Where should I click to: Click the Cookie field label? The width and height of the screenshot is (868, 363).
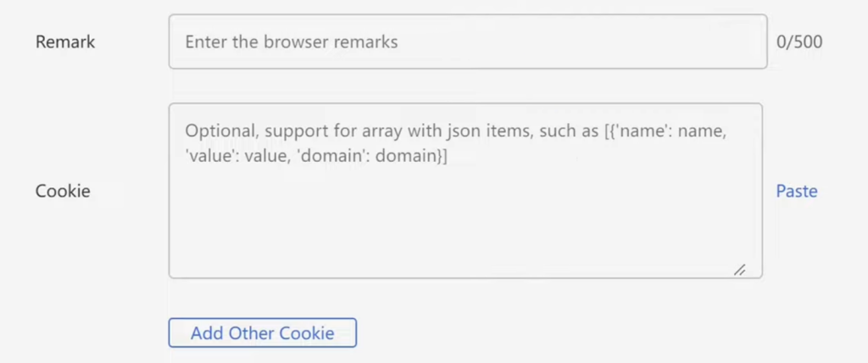point(63,191)
